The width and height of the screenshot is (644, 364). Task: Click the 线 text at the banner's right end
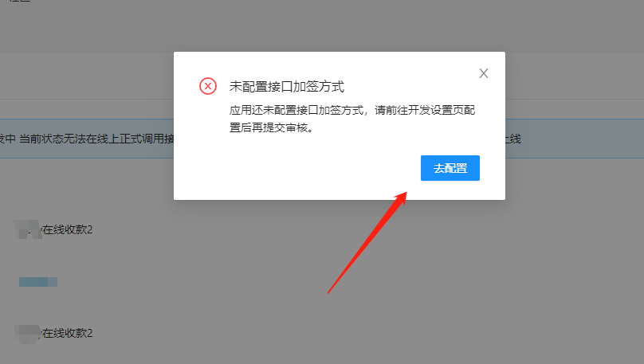tap(516, 139)
